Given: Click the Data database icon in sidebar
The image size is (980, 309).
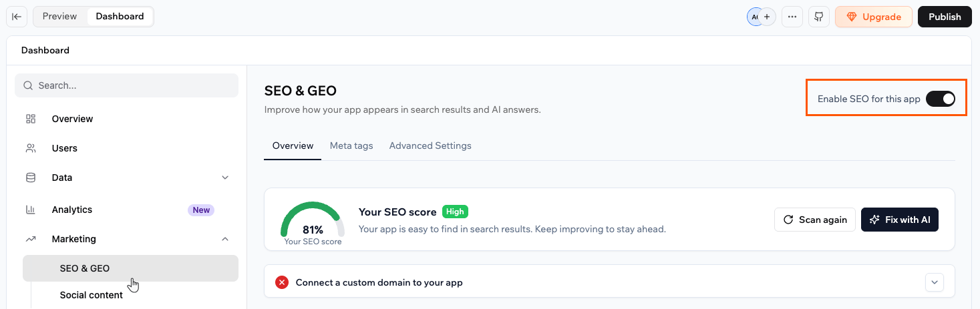Looking at the screenshot, I should click(31, 178).
